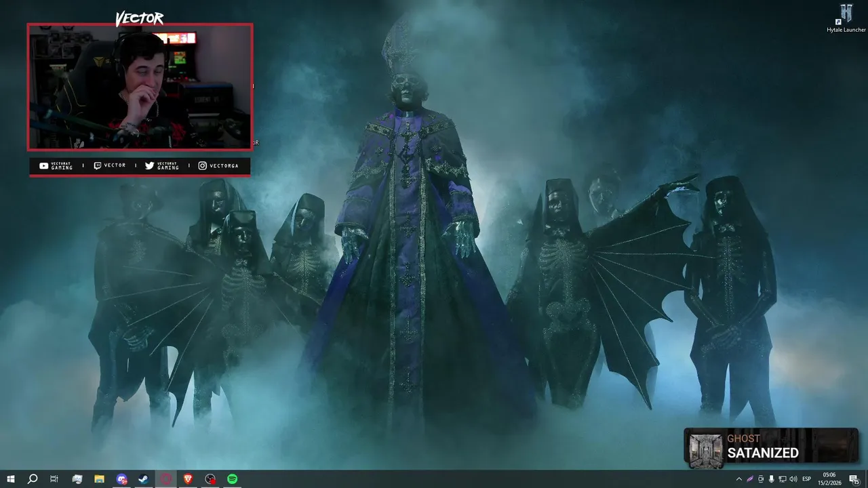Click the GHOST artist name
This screenshot has width=868, height=488.
pos(743,439)
